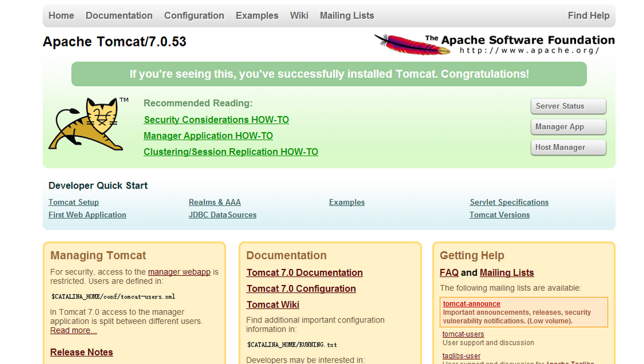
Task: Open the Documentation nav item
Action: click(119, 16)
